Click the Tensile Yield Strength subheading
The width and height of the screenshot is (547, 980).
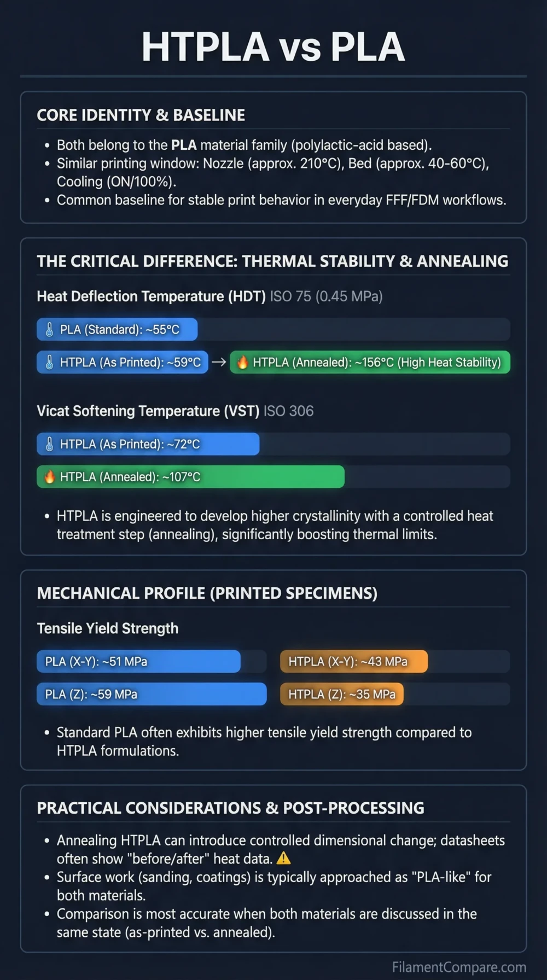(x=107, y=628)
